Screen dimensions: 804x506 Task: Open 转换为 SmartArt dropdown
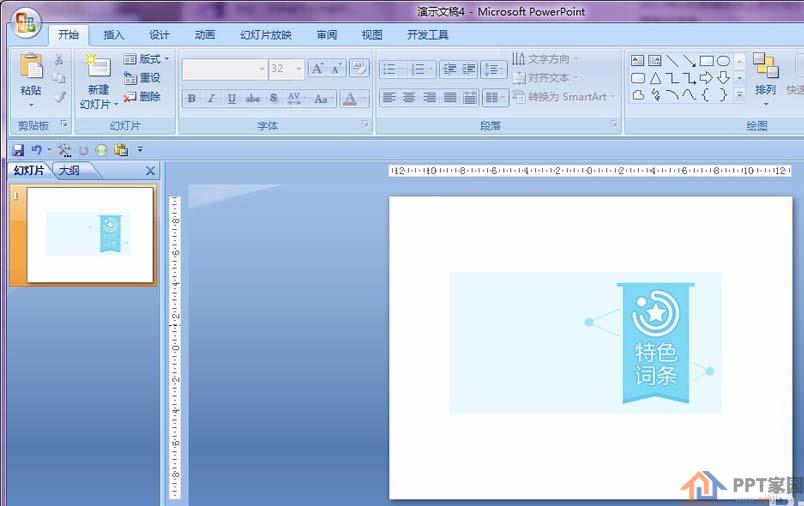(563, 97)
